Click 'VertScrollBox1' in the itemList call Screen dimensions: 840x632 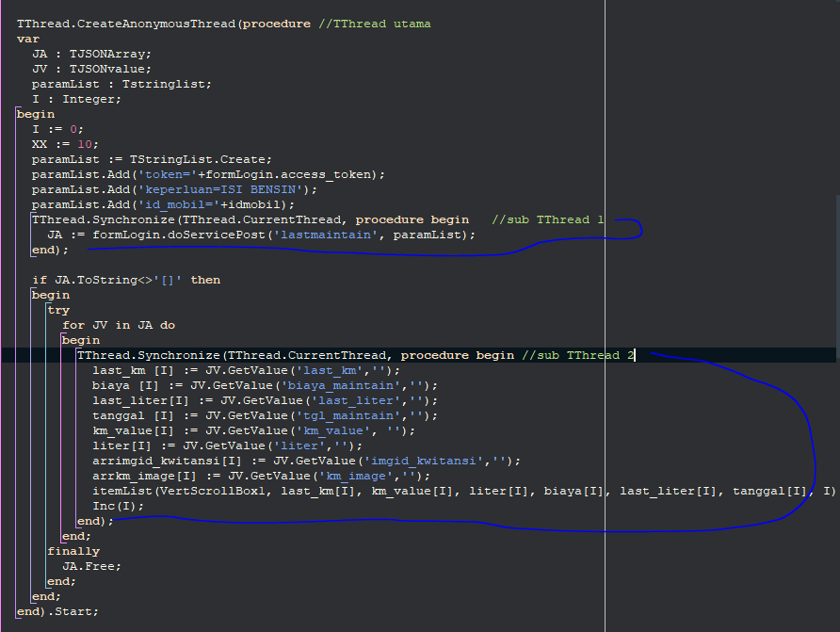pos(213,491)
